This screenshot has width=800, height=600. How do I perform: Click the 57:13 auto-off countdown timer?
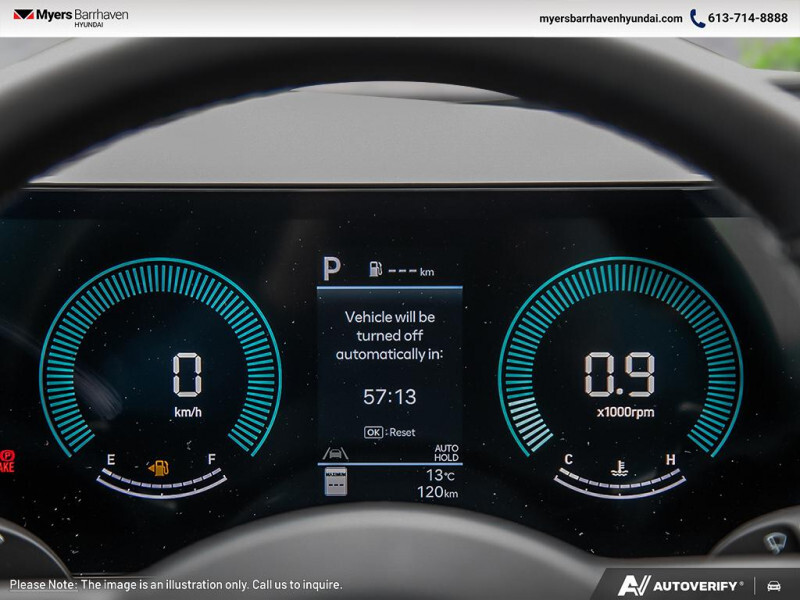click(389, 397)
